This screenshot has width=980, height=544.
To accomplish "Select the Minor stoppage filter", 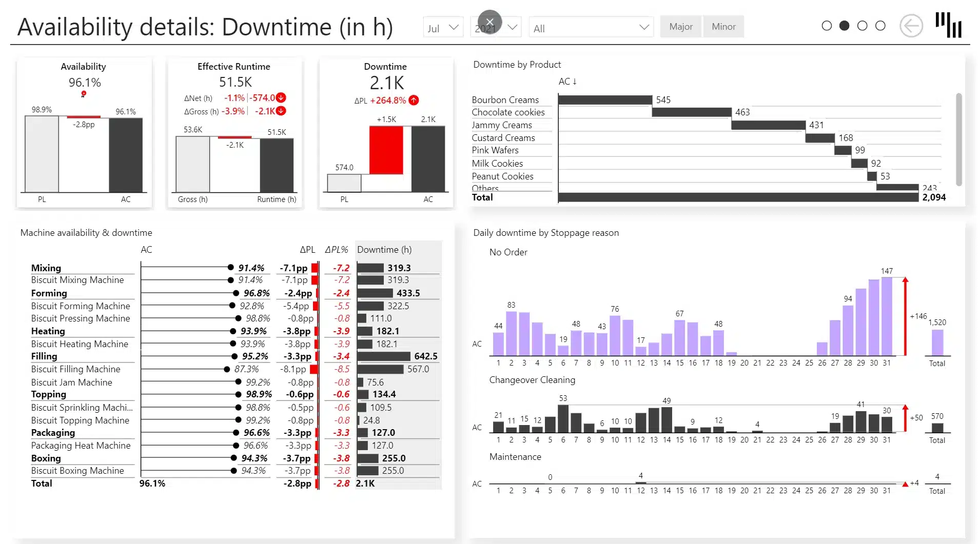I will (x=723, y=26).
